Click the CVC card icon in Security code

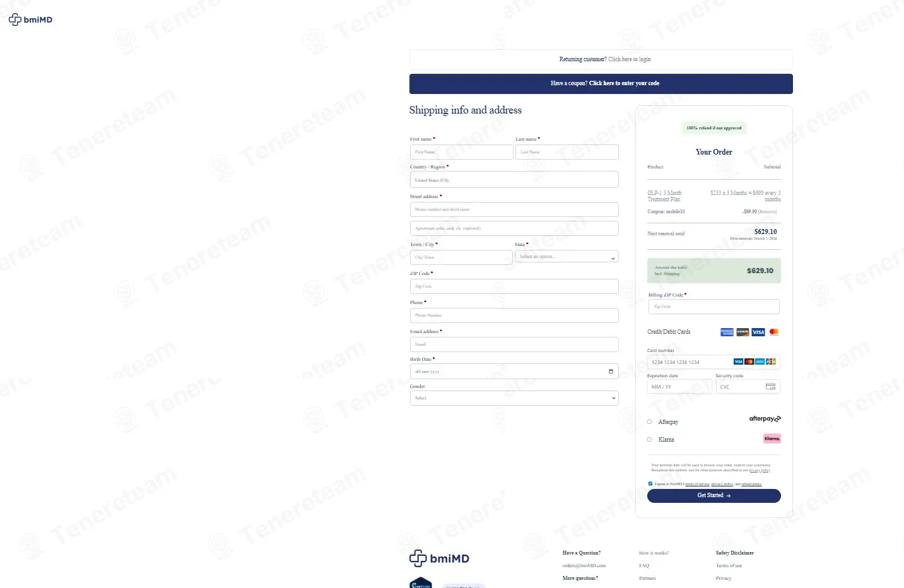pos(770,387)
